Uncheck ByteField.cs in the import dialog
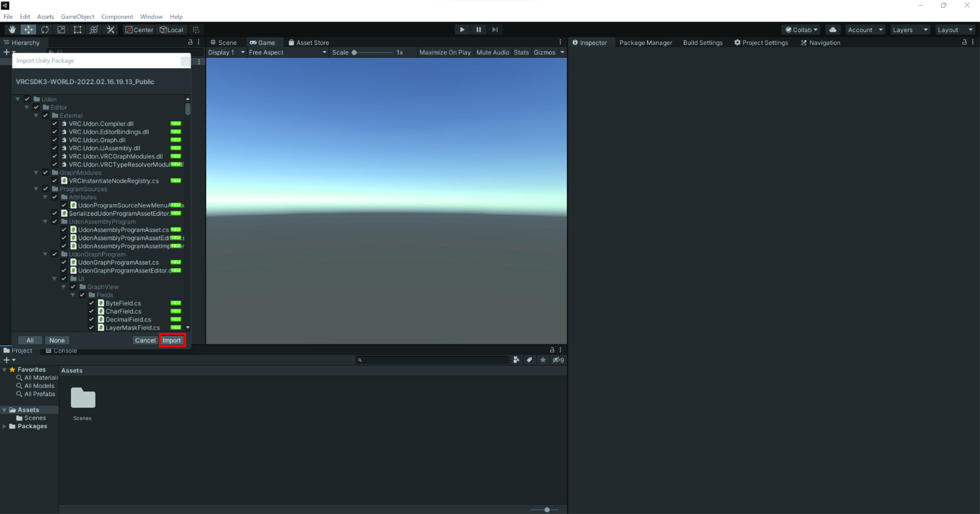Image resolution: width=980 pixels, height=514 pixels. (91, 303)
